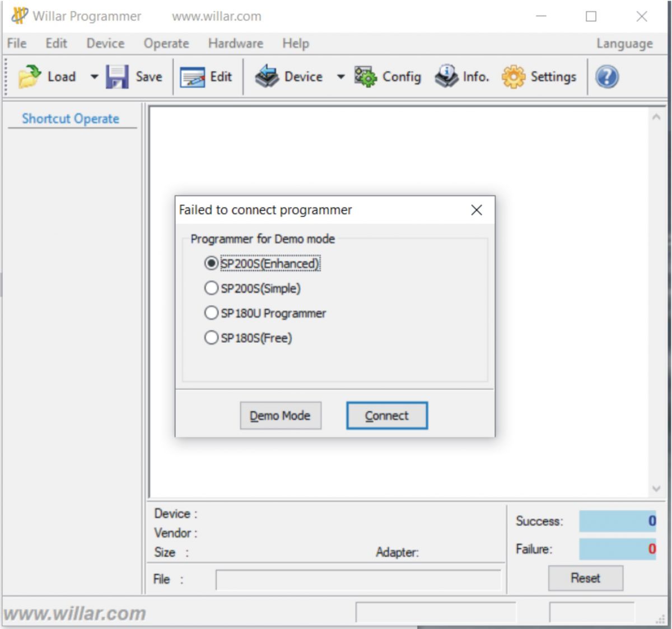Click the scrollbar down arrow in main pane
The image size is (672, 629).
point(656,488)
